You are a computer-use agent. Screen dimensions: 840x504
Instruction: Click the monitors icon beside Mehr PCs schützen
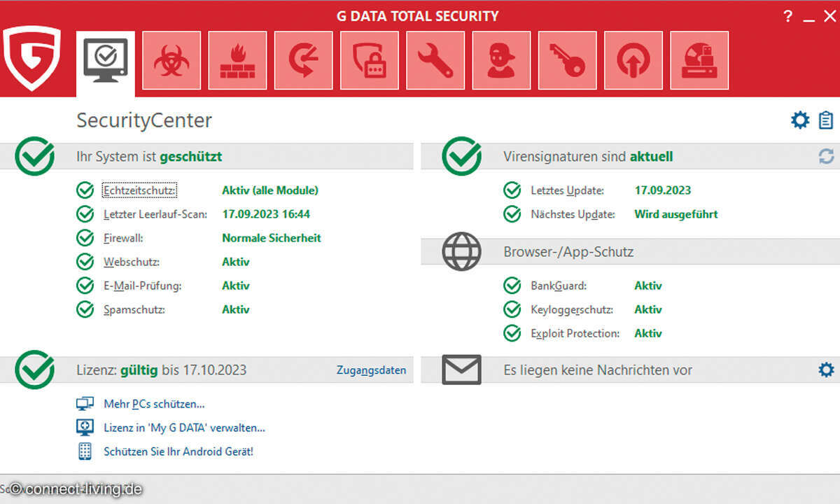coord(85,404)
